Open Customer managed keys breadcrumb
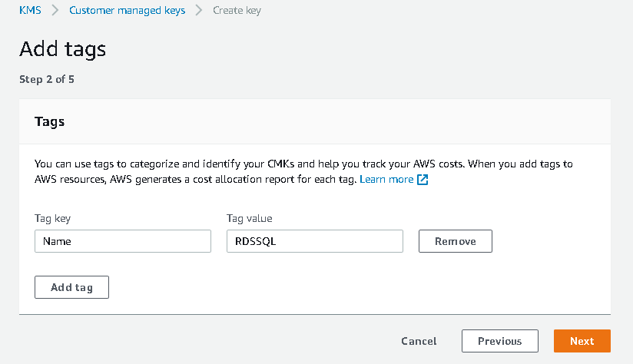 point(127,11)
